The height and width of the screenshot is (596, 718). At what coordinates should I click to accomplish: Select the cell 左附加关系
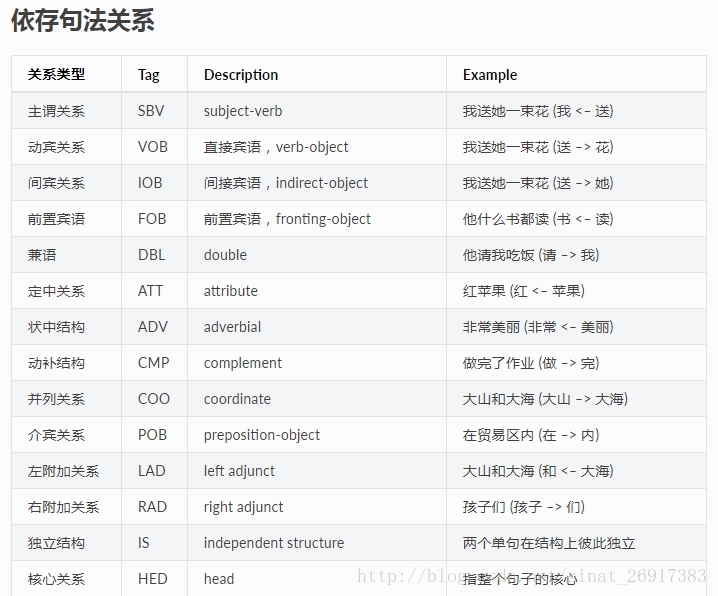(x=64, y=471)
